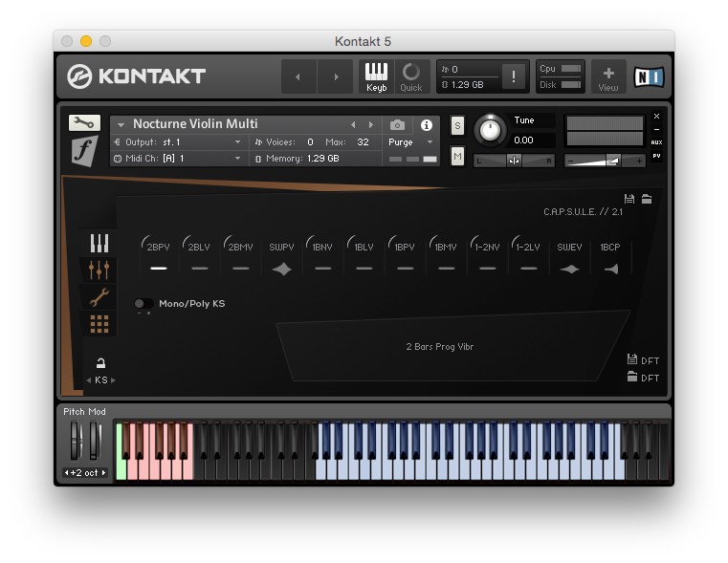728x563 pixels.
Task: Select the 1BNV articulation slot
Action: click(x=322, y=255)
